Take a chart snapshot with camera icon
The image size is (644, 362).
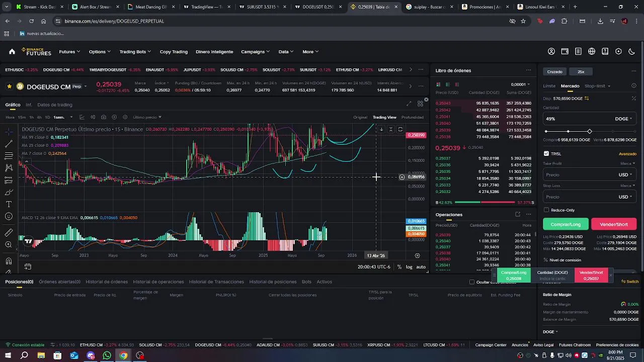pyautogui.click(x=104, y=117)
